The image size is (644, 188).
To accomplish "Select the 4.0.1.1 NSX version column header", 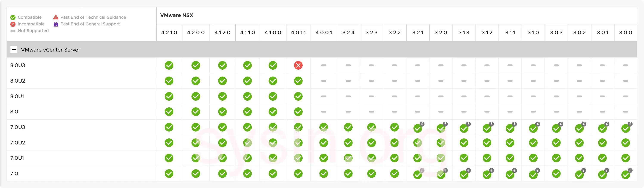I will 298,33.
